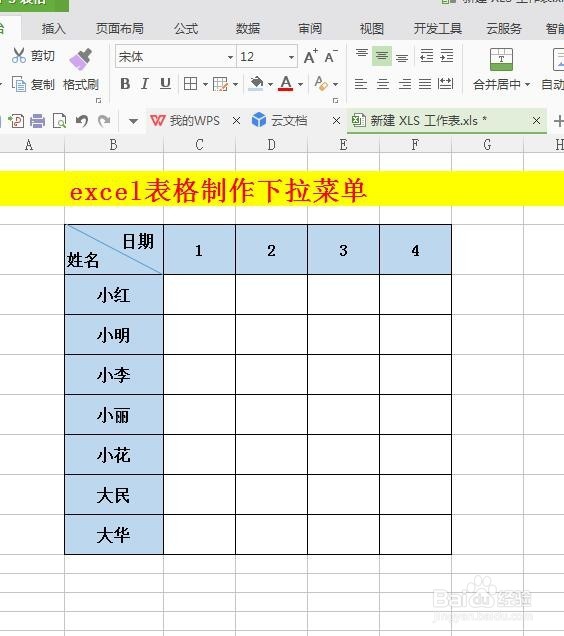Click the export to PDF icon

(x=16, y=121)
